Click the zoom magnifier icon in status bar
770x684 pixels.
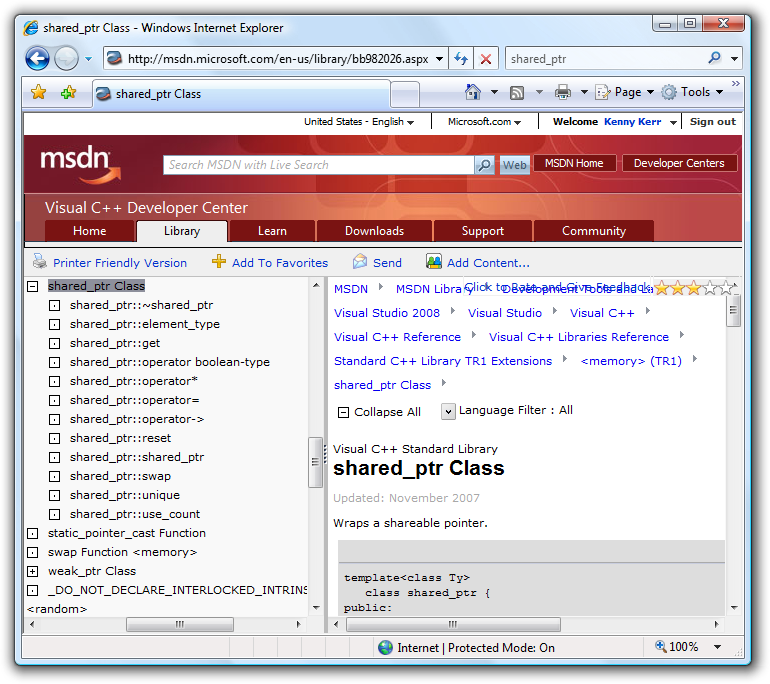[660, 646]
